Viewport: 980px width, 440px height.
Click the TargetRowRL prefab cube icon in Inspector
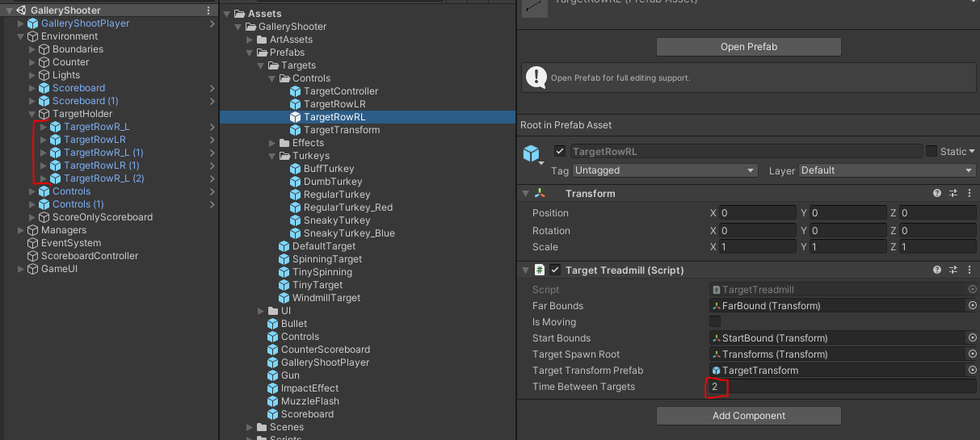531,153
